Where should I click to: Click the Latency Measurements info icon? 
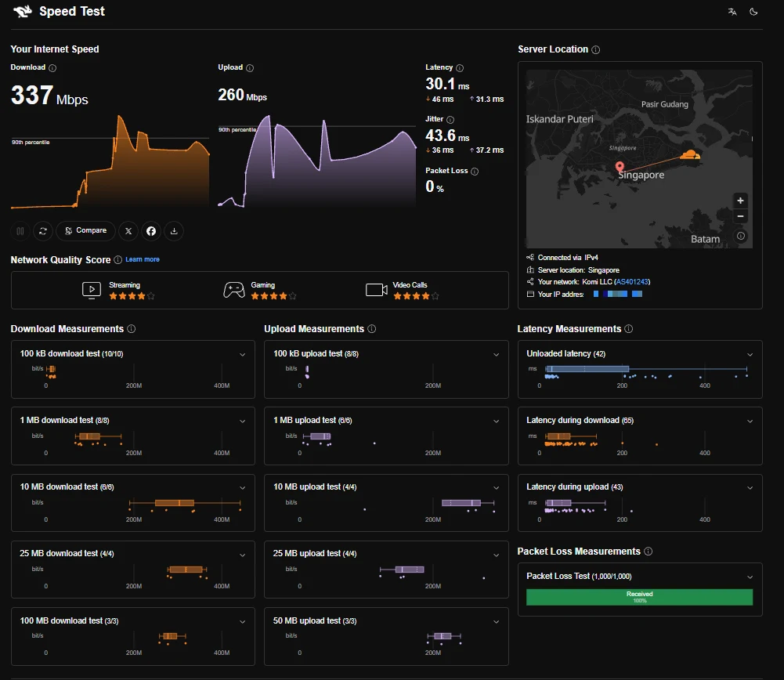[x=629, y=329]
